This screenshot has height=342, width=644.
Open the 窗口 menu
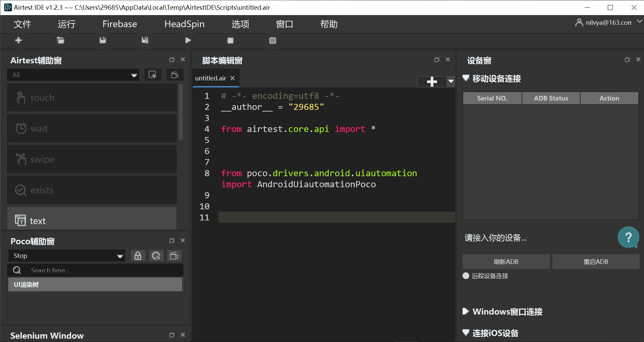coord(285,24)
